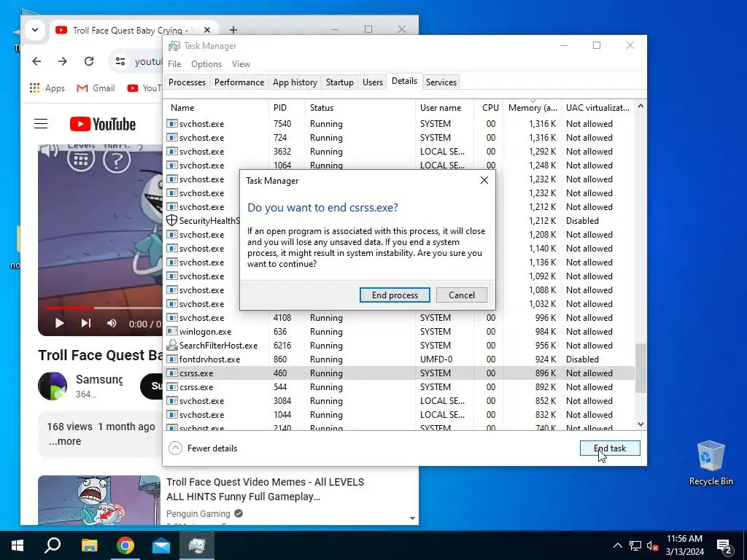This screenshot has height=560, width=747.
Task: Select the csrss.exe row with PID 544
Action: click(399, 387)
